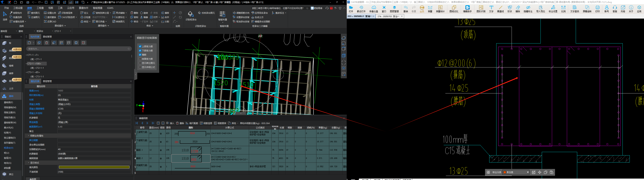This screenshot has height=180, width=644.
Task: Switch to the 工程设置 ribbon tab
Action: tap(18, 8)
